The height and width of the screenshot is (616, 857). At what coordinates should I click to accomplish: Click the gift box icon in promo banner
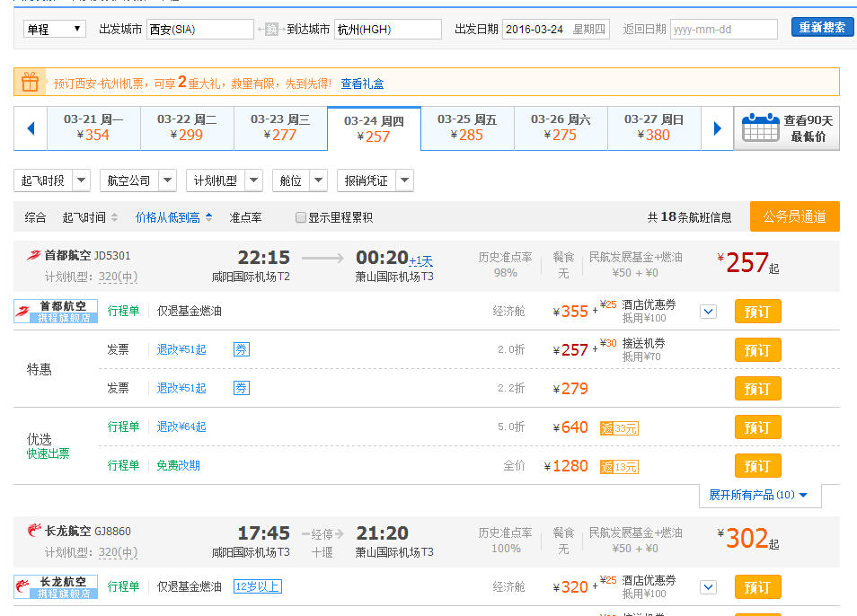(x=30, y=83)
